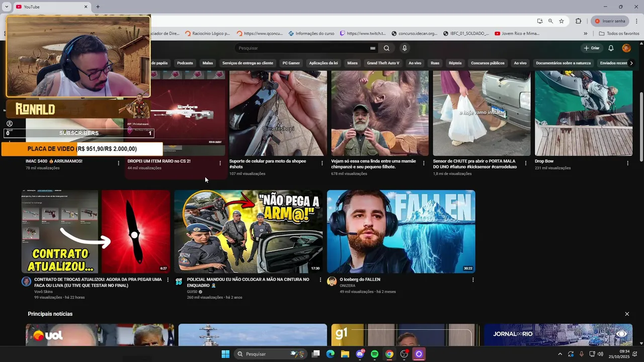This screenshot has width=644, height=362.
Task: Close the YouTube browser tab
Action: point(86,7)
